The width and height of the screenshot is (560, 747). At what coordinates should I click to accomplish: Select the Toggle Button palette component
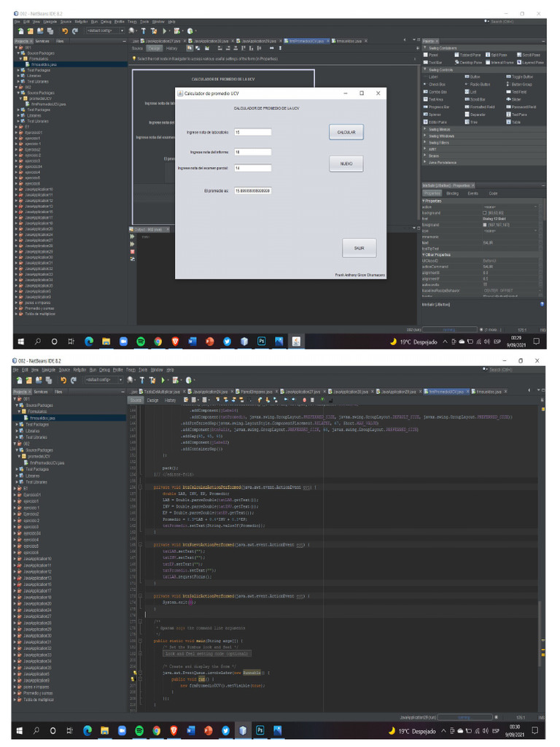[522, 77]
